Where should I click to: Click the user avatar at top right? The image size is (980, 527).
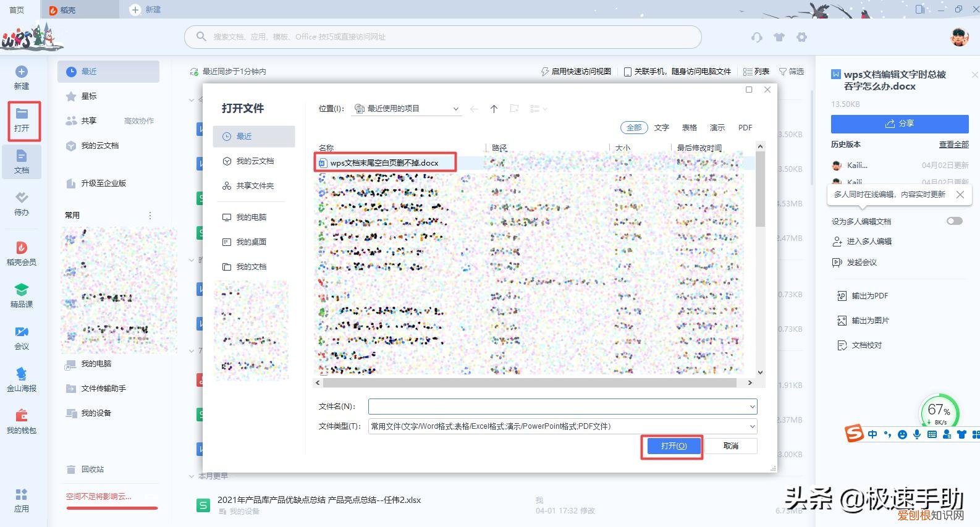point(959,37)
